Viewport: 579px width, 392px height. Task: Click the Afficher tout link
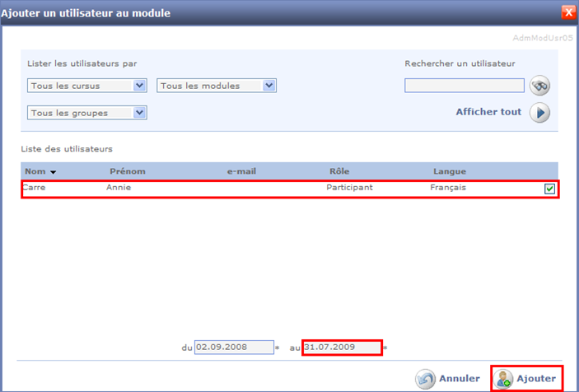pos(488,112)
